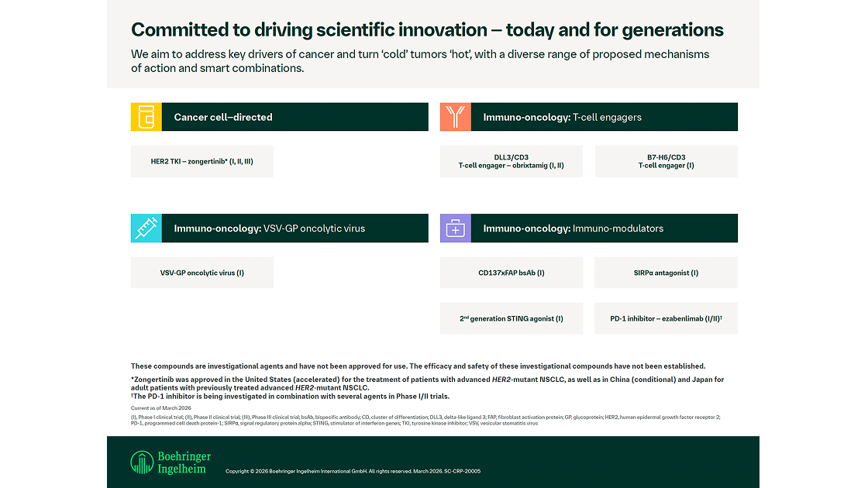Screen dimensions: 868x488
Task: Select the VSV-GP oncolytic virus header bar
Action: coord(280,228)
